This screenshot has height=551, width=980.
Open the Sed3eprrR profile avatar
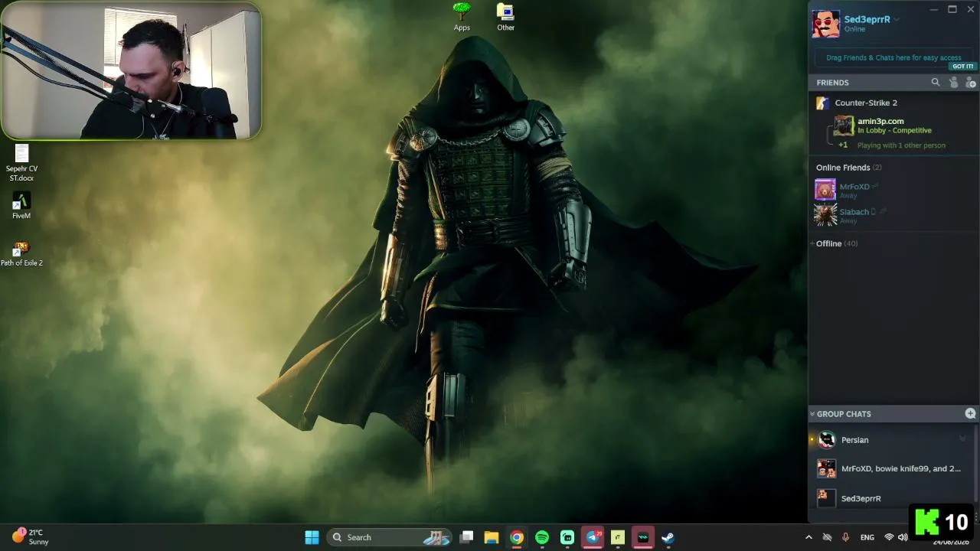826,24
